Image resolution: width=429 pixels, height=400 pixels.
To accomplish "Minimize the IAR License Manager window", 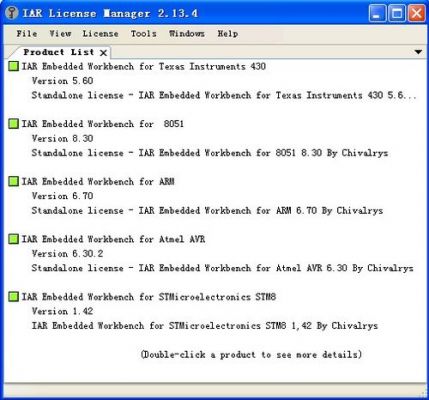I will click(x=377, y=14).
